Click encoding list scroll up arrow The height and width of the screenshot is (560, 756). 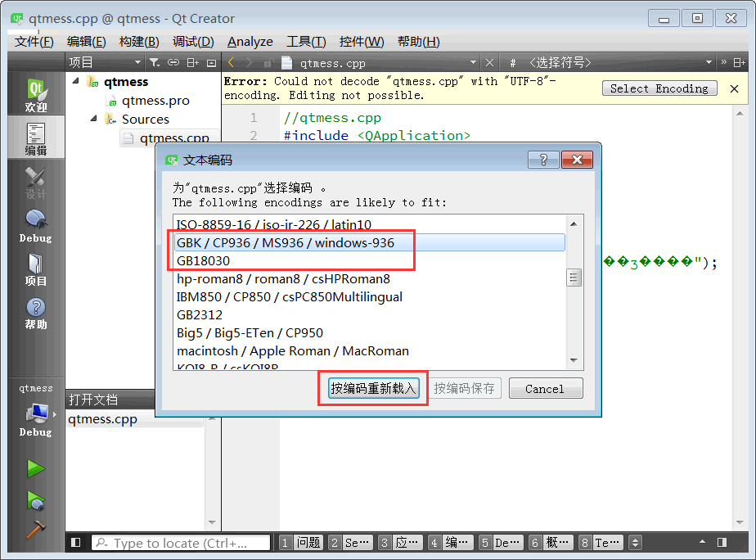coord(574,224)
